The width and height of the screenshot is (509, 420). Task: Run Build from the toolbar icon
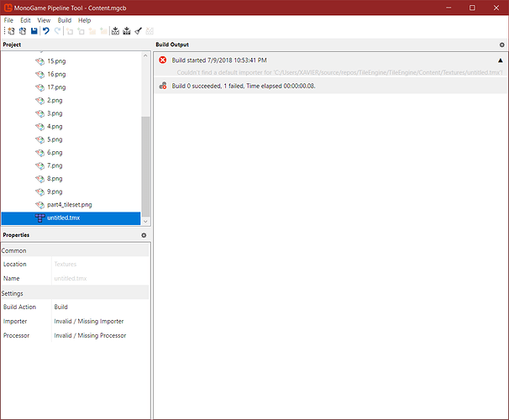116,31
